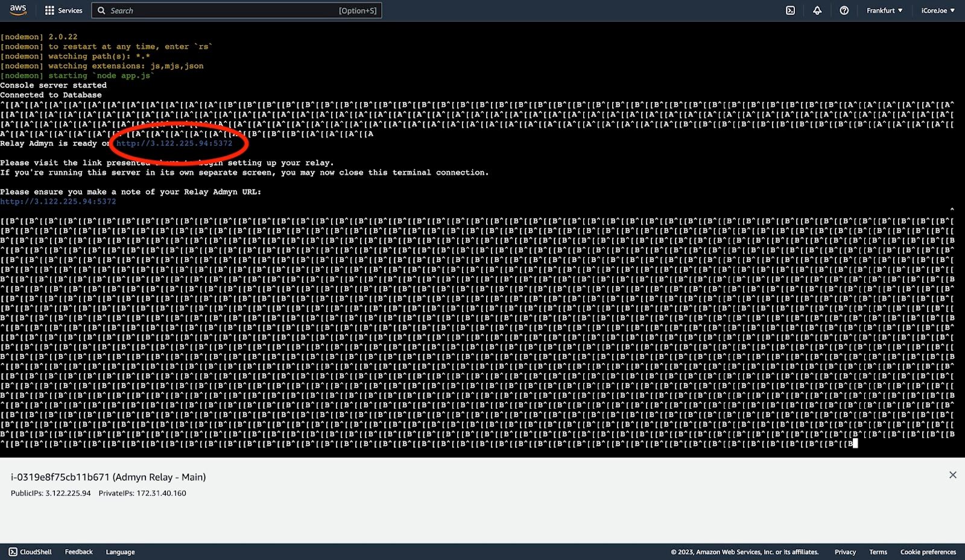Open the Terms link
965x560 pixels.
(878, 552)
